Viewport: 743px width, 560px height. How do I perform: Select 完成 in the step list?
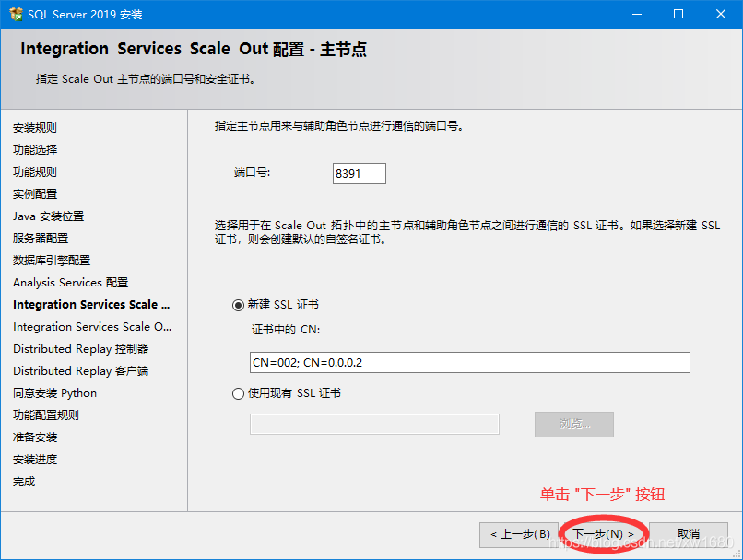coord(24,482)
